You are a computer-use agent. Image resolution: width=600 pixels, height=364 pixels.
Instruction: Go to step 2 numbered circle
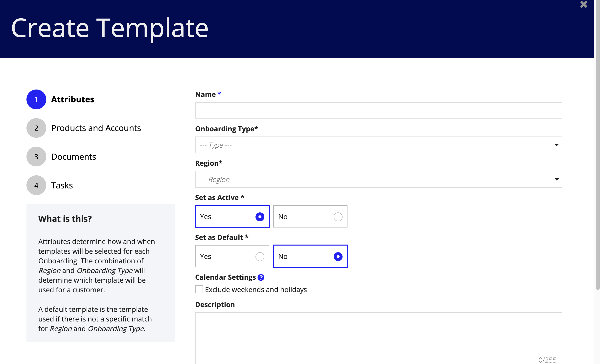36,128
